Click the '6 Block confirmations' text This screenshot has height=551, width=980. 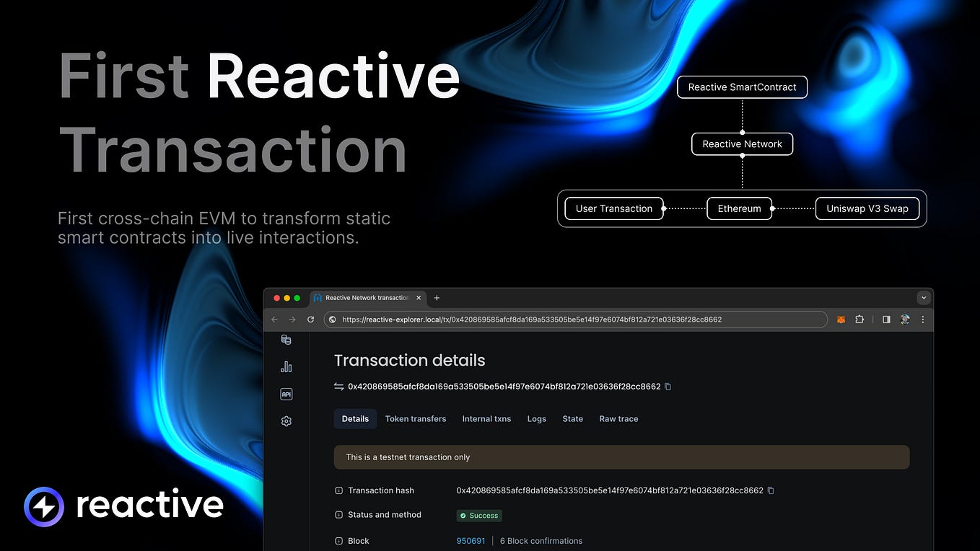pos(541,541)
